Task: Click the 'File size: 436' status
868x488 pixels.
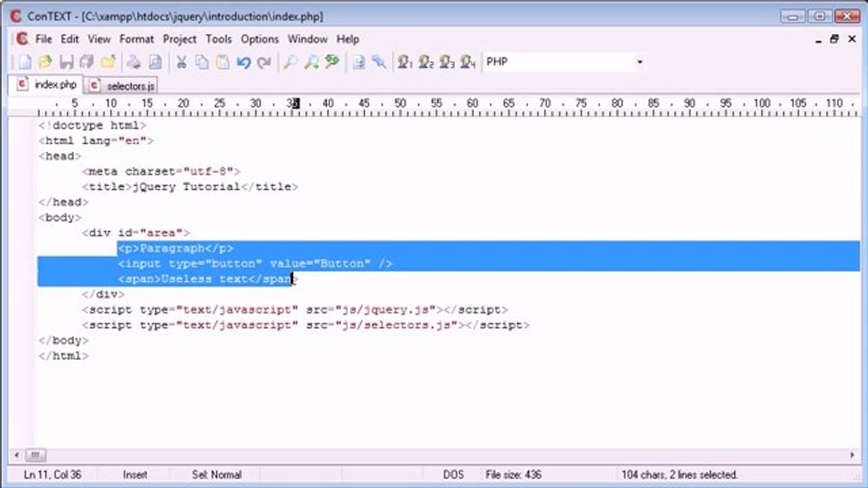Action: [513, 475]
